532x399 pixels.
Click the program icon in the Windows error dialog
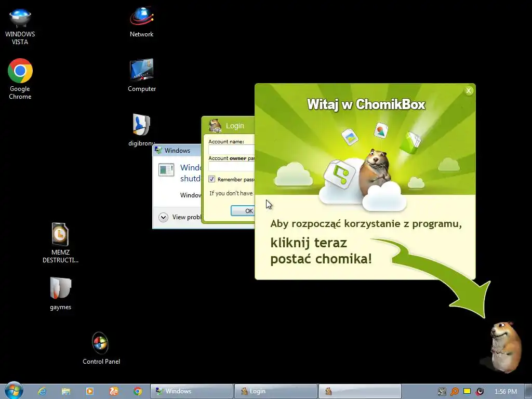(166, 170)
